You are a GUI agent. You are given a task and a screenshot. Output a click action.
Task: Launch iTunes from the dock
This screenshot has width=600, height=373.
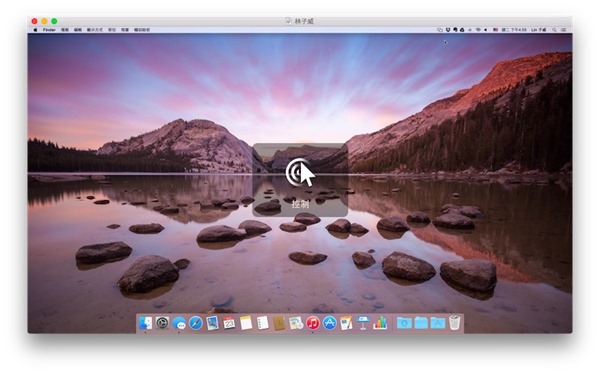click(313, 324)
